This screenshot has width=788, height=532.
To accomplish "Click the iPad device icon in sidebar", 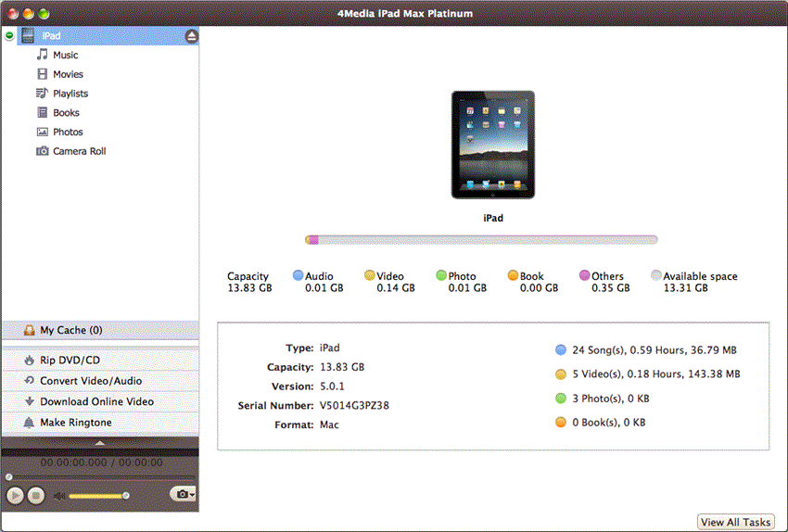I will pyautogui.click(x=28, y=35).
